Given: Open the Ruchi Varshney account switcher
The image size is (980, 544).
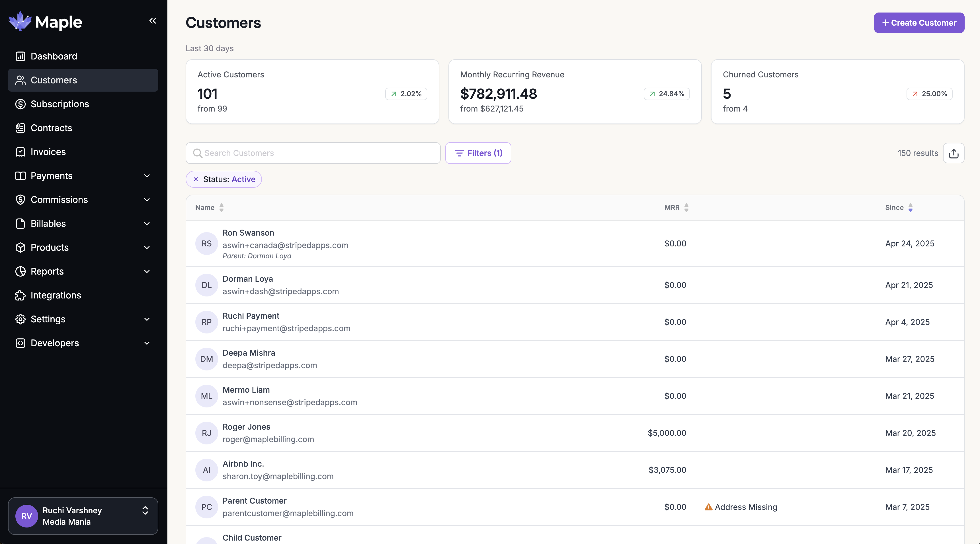Looking at the screenshot, I should click(x=83, y=516).
